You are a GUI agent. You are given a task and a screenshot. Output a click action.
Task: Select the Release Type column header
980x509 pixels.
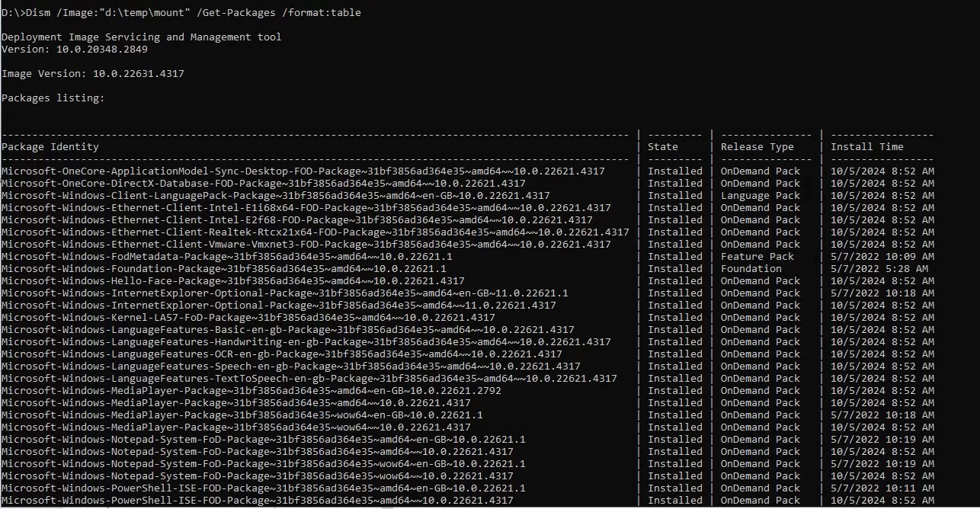point(757,146)
